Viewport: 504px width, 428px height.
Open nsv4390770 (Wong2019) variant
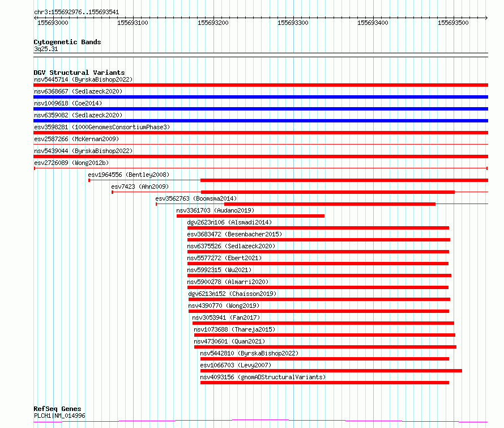(224, 306)
